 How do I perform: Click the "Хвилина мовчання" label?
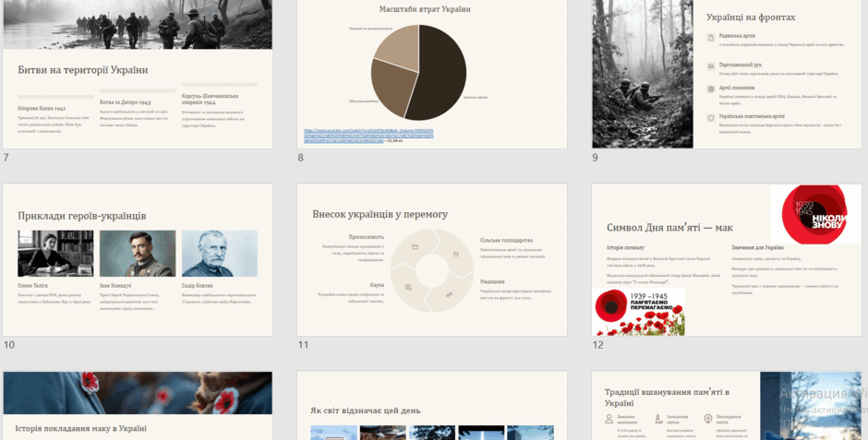[627, 420]
